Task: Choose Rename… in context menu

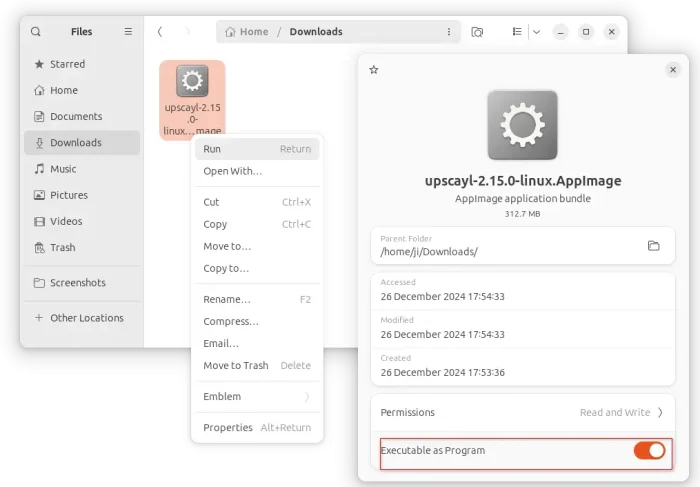Action: tap(257, 300)
